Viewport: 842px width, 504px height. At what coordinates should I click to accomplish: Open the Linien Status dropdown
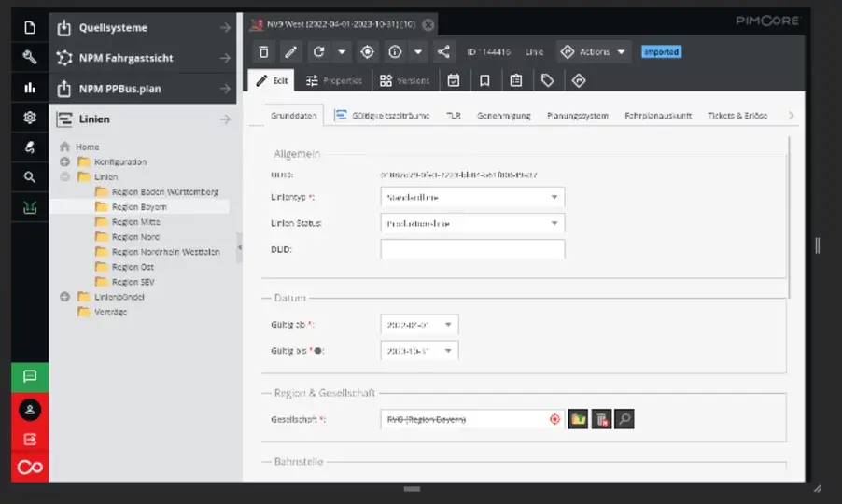[x=472, y=223]
